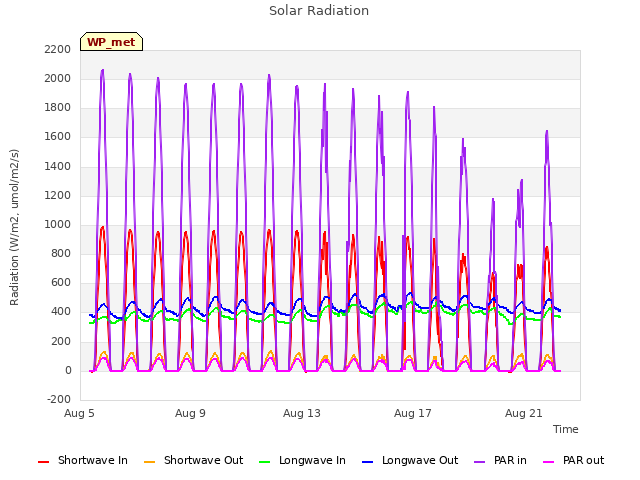The width and height of the screenshot is (640, 480).
Task: Click the 400 y-axis tick label
Action: pos(61,312)
